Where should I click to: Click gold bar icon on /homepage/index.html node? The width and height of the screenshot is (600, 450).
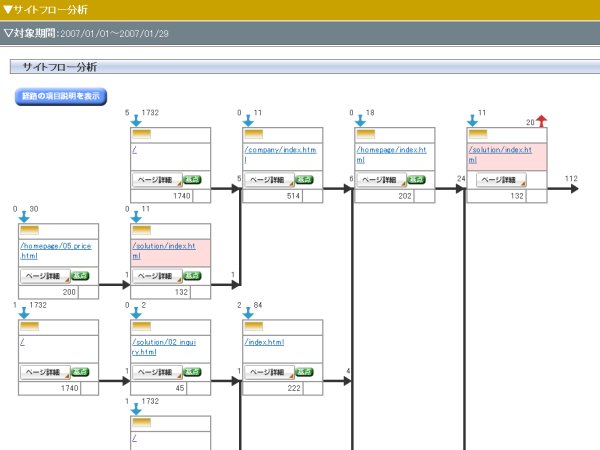tap(365, 134)
